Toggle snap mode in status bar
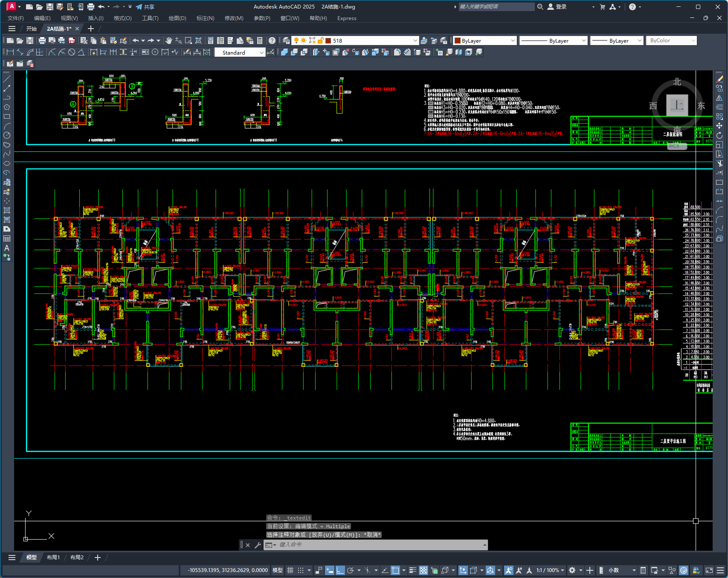 coord(301,570)
